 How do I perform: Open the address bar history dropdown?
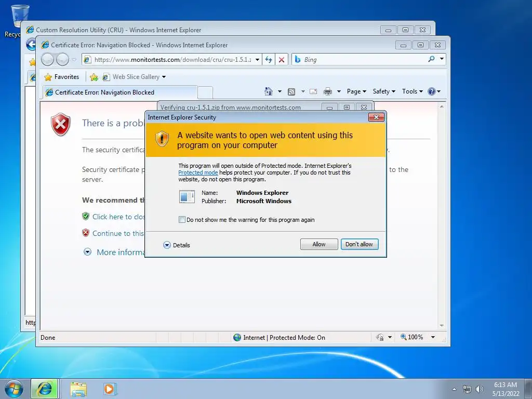(x=258, y=60)
